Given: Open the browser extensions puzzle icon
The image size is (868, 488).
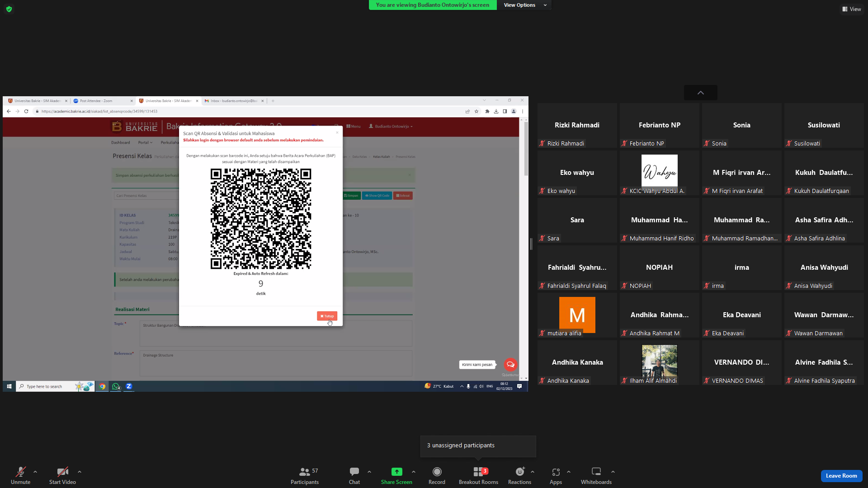Looking at the screenshot, I should [x=487, y=111].
